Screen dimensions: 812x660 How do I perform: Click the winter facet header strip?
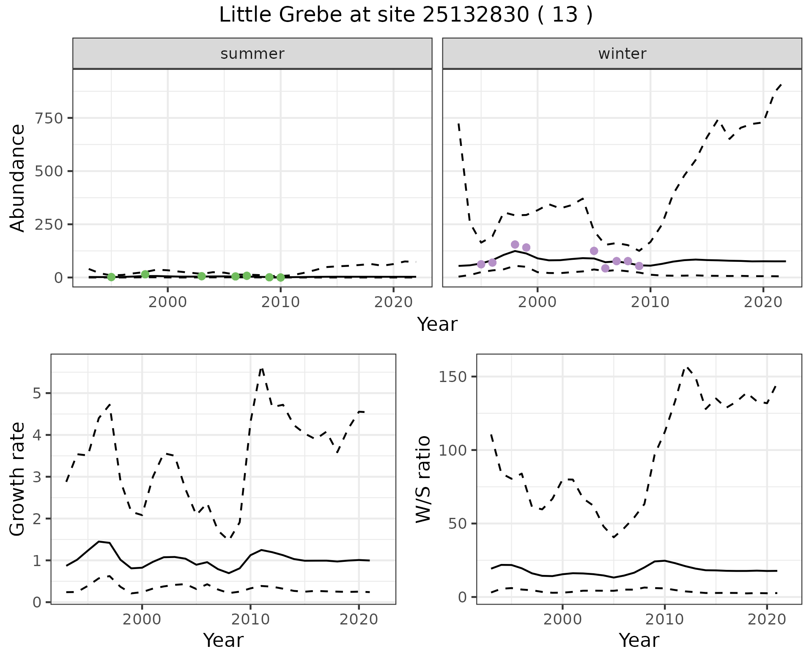point(622,54)
